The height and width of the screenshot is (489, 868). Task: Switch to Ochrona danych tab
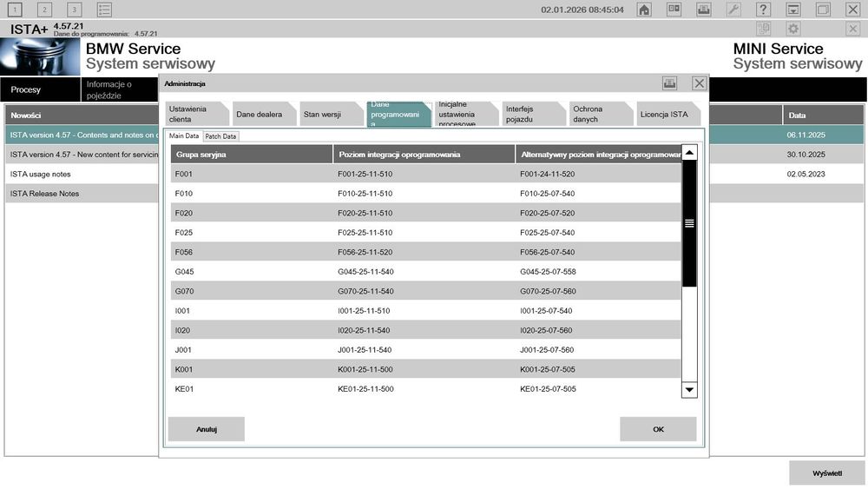click(602, 114)
